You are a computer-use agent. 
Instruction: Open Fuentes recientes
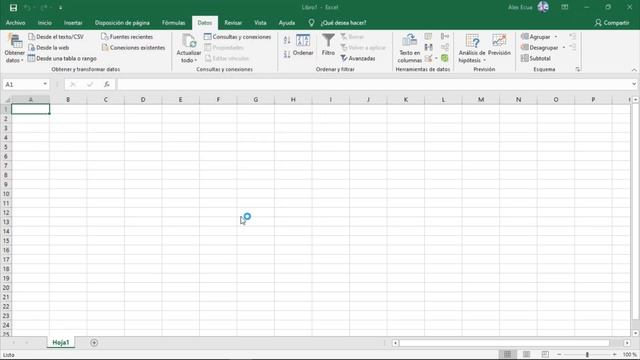[127, 37]
